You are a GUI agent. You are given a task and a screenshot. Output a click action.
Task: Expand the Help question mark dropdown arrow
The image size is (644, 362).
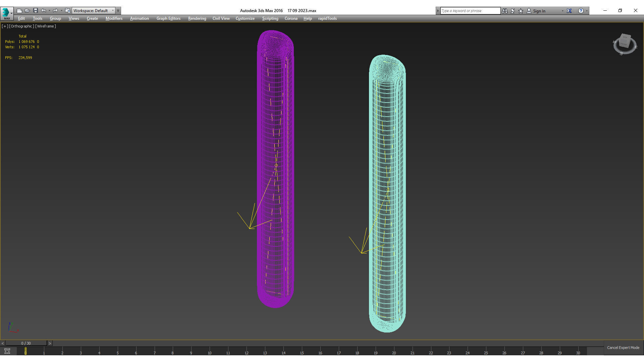click(x=587, y=11)
